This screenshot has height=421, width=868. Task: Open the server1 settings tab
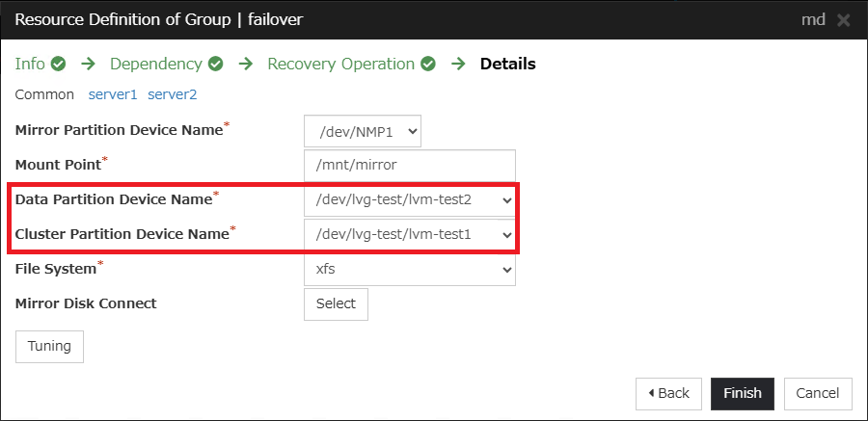pos(113,94)
